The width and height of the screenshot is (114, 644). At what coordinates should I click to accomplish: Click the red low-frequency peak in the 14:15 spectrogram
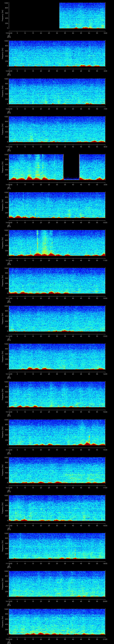coord(87,443)
